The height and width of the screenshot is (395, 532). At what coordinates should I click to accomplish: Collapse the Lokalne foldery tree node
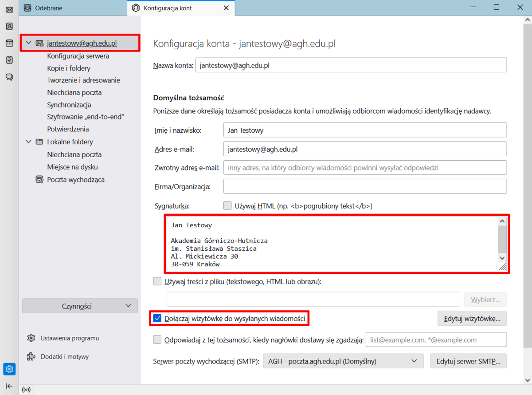coord(29,142)
